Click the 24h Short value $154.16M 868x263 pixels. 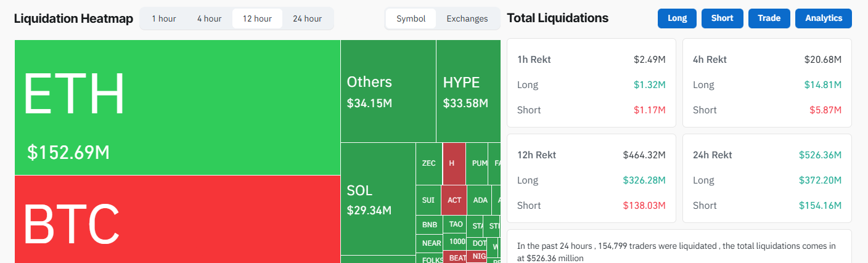pyautogui.click(x=820, y=206)
